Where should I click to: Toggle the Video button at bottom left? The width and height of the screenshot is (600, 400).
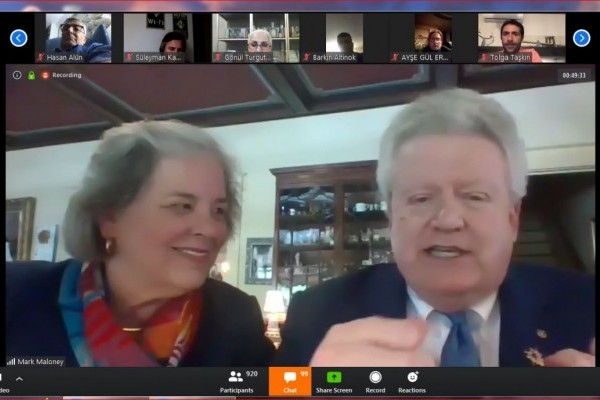tap(4, 381)
